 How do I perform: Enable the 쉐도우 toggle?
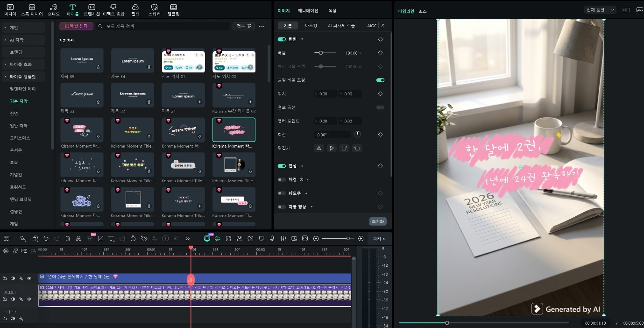tap(282, 193)
